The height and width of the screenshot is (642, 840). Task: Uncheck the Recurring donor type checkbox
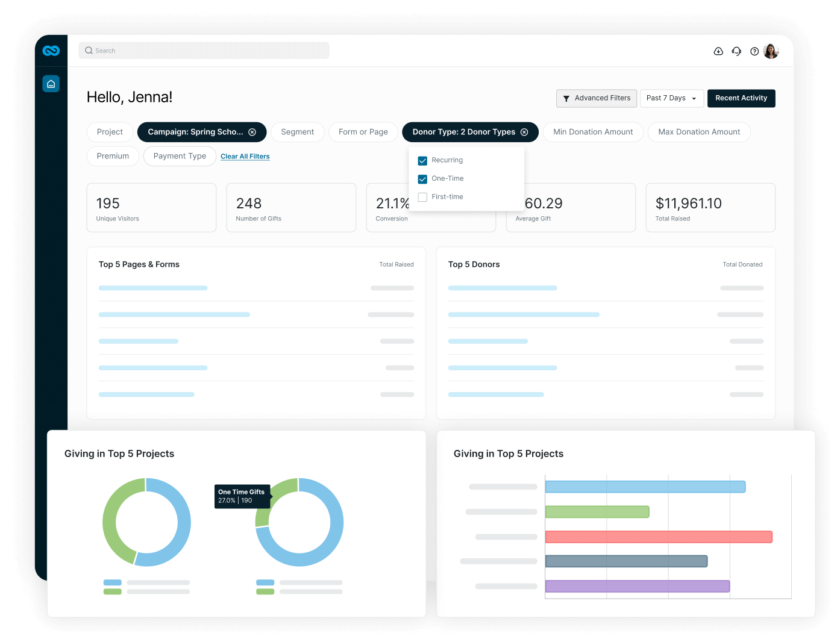423,161
